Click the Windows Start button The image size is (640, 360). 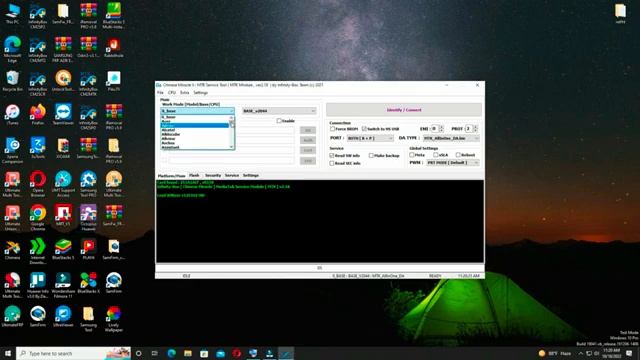point(8,353)
